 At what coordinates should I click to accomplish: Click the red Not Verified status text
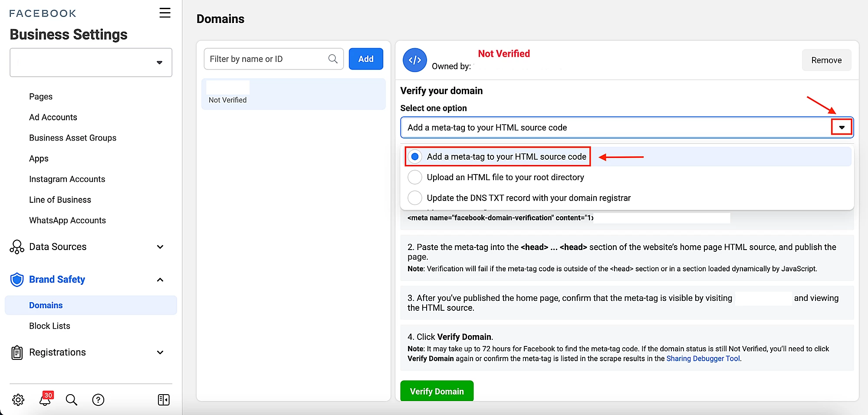click(504, 54)
